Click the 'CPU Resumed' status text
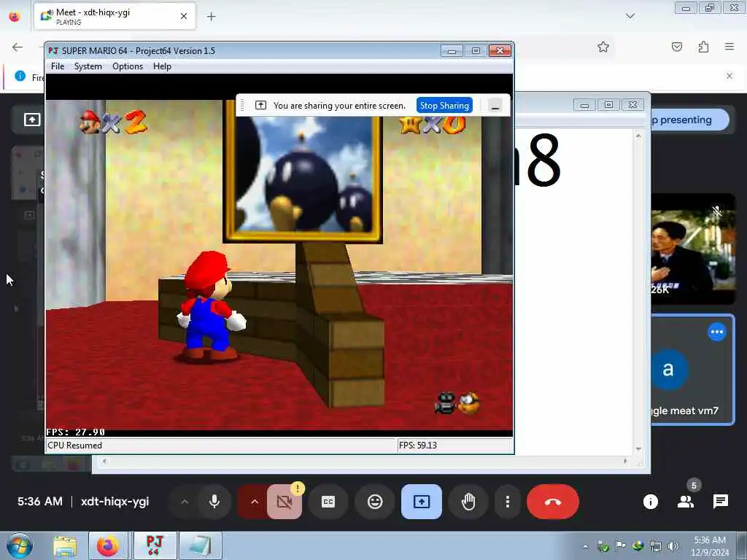 75,446
